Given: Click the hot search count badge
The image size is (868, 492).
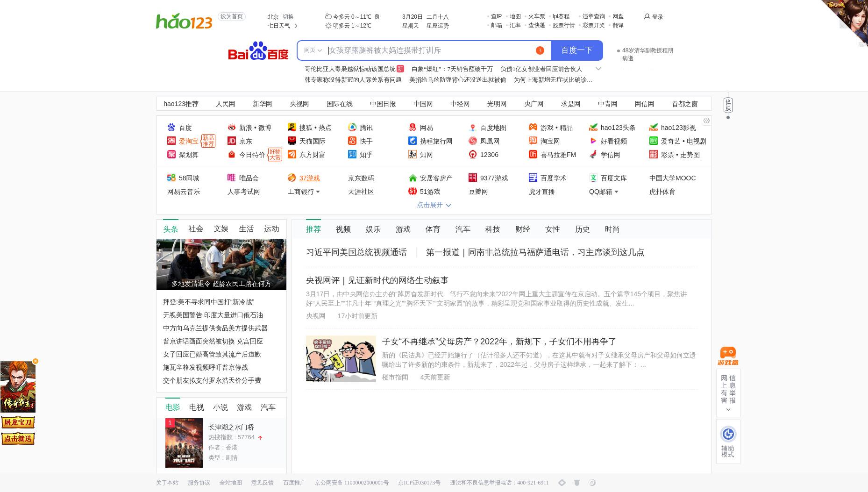Looking at the screenshot, I should point(540,50).
